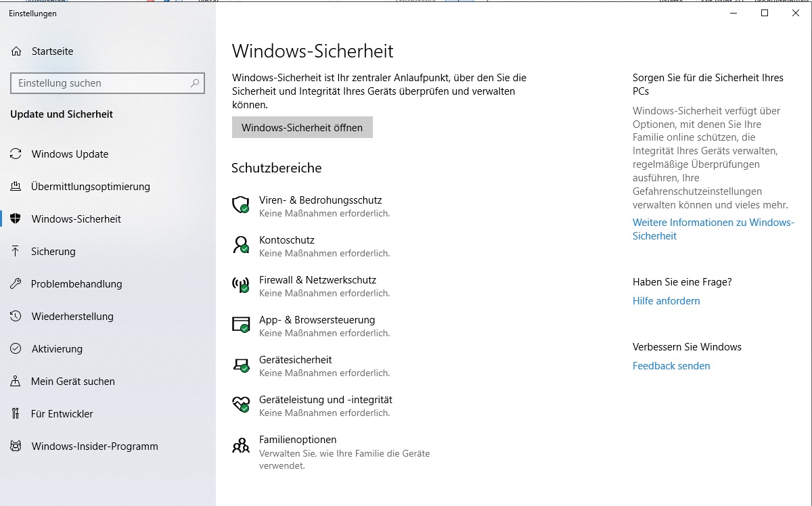
Task: Click the Windows-Sicherheit shield icon in sidebar
Action: (x=16, y=219)
